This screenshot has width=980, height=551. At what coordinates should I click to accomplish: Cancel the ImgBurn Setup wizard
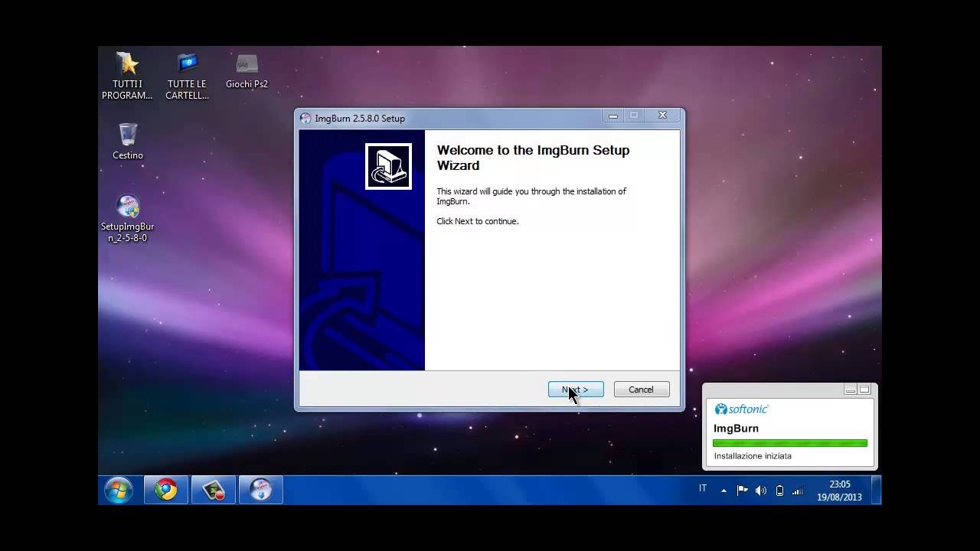pos(642,390)
